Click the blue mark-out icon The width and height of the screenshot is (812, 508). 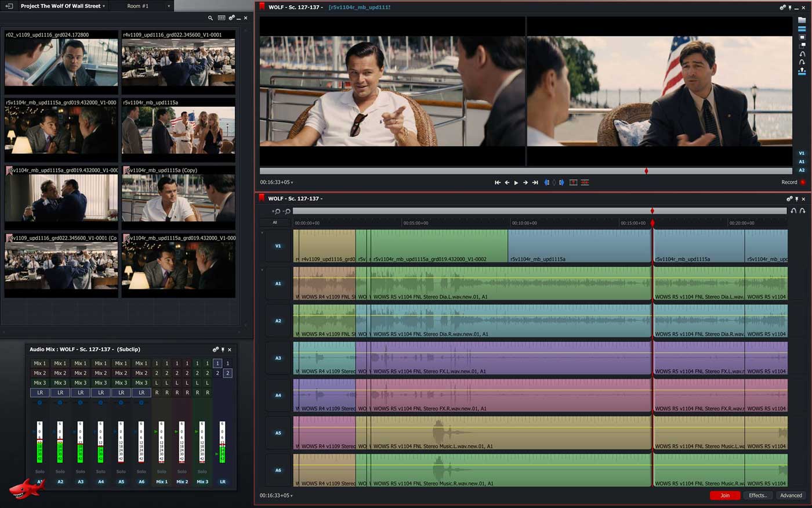coord(561,182)
